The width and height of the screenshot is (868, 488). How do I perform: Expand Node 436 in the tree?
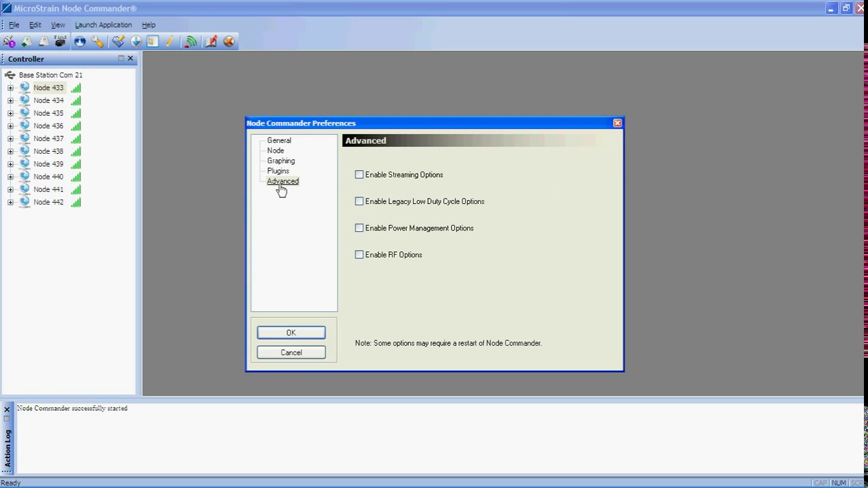point(10,126)
